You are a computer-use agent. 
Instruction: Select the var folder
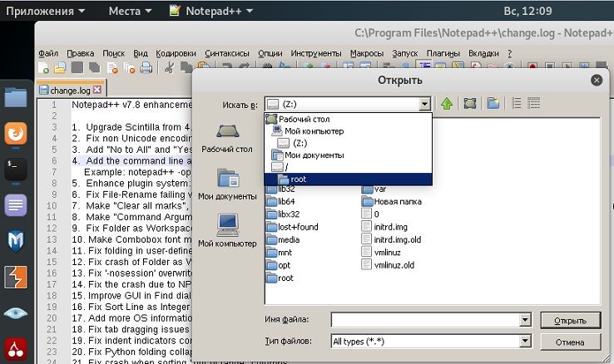pos(374,189)
